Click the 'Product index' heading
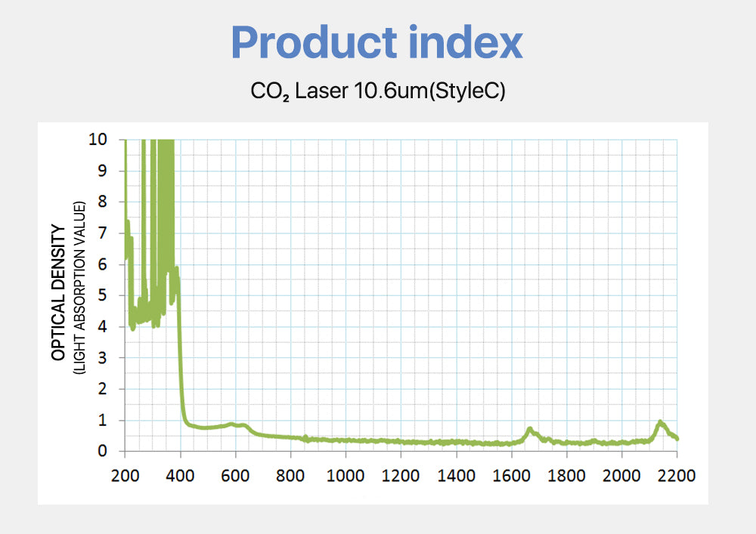Image resolution: width=756 pixels, height=534 pixels. (x=376, y=42)
